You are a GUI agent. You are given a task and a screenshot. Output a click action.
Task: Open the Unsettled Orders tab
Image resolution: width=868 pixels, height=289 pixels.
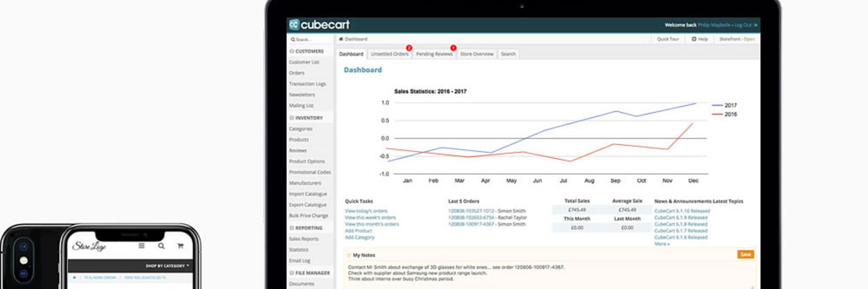389,54
